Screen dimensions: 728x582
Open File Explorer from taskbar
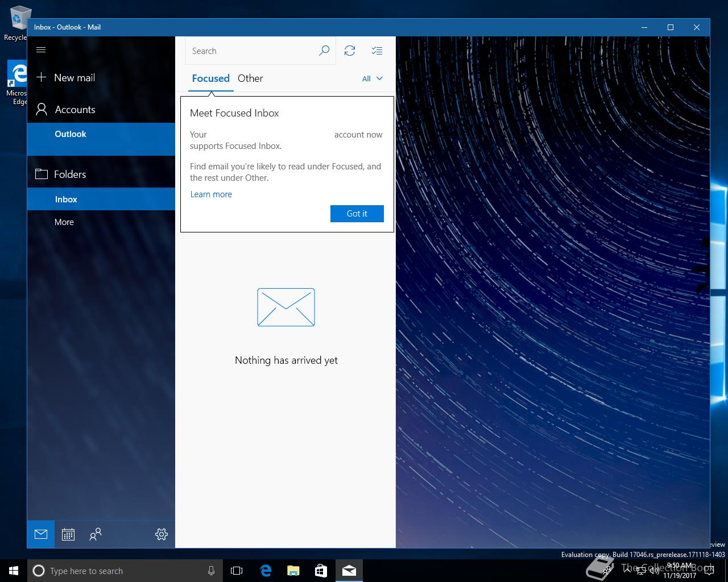point(293,571)
